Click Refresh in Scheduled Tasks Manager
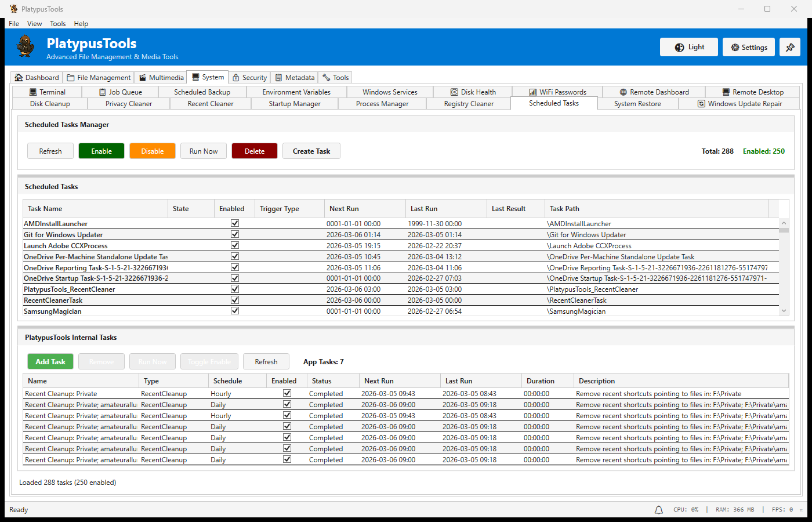812x522 pixels. coord(50,151)
